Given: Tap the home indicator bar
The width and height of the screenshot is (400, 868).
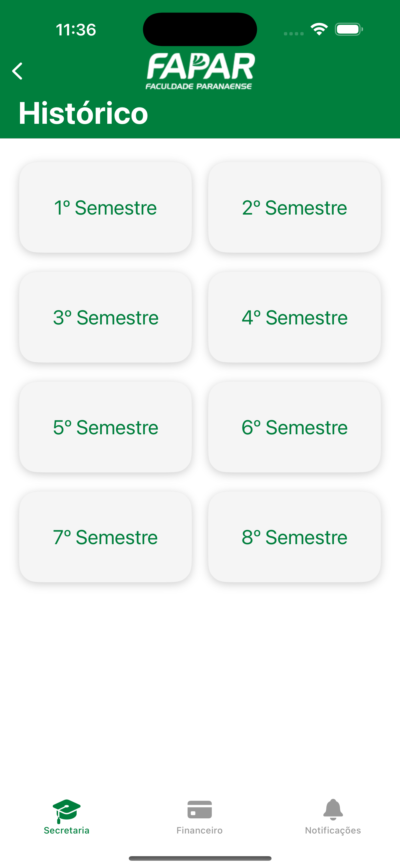Looking at the screenshot, I should (200, 858).
